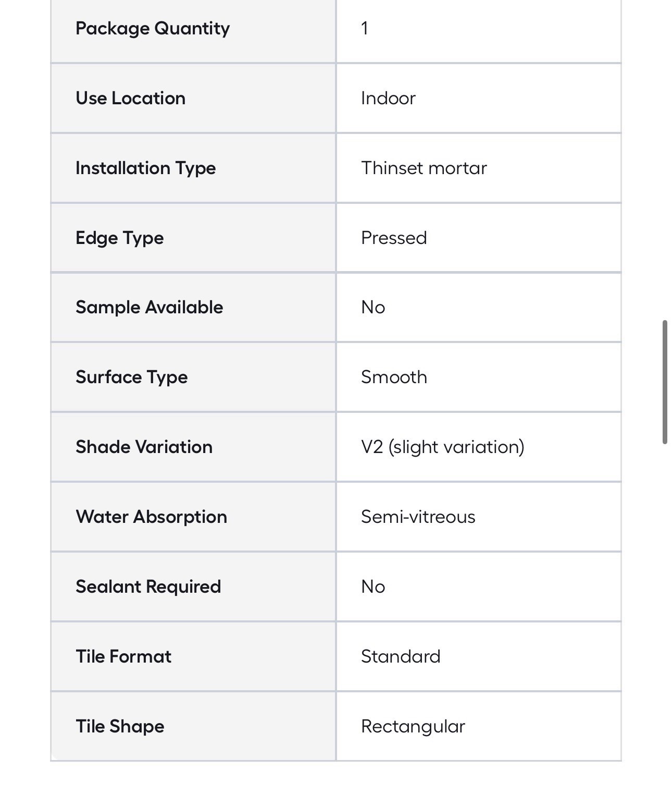This screenshot has height=795, width=672.
Task: Click the Installation Type label
Action: (x=145, y=168)
